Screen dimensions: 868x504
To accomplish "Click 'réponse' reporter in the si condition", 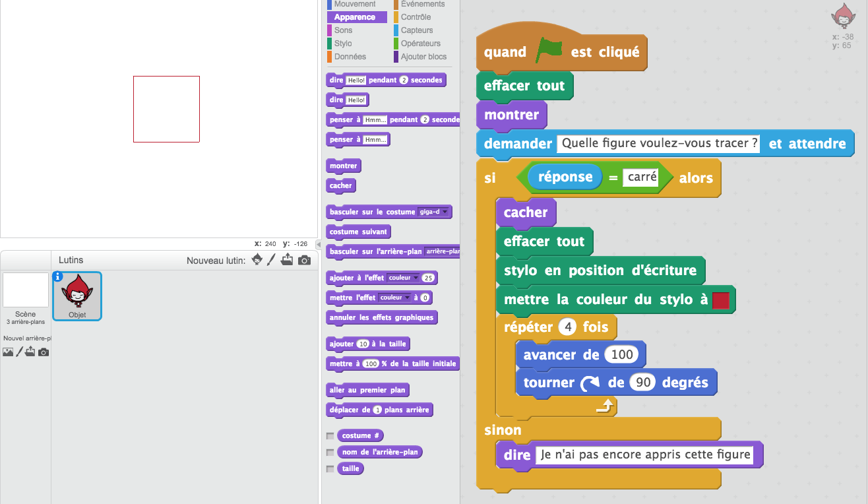I will (565, 177).
